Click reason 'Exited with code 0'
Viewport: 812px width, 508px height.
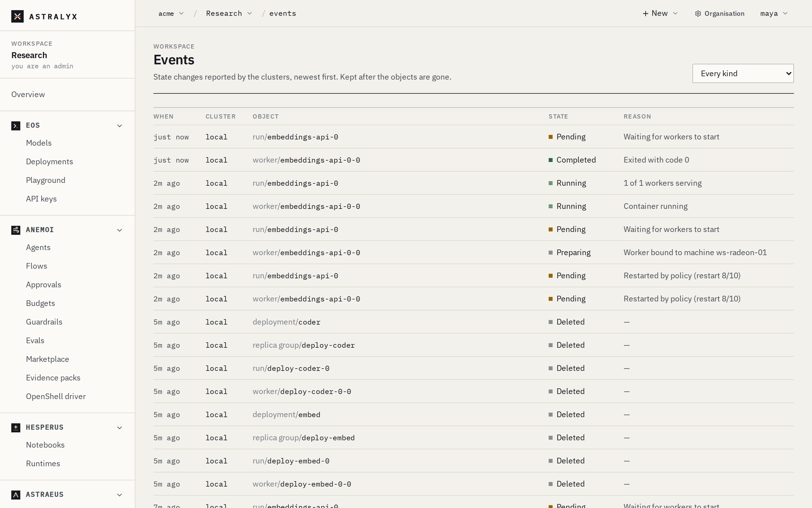(x=656, y=160)
